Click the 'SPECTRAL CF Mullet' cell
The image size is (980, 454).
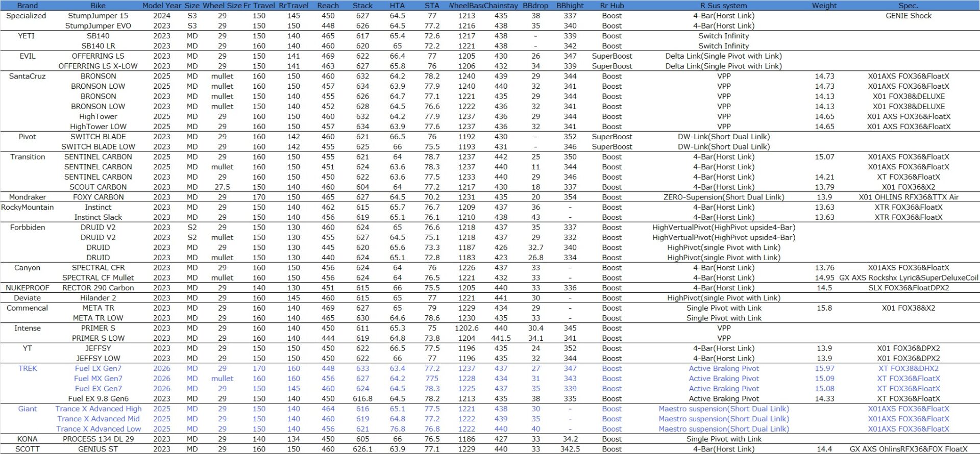tap(98, 278)
